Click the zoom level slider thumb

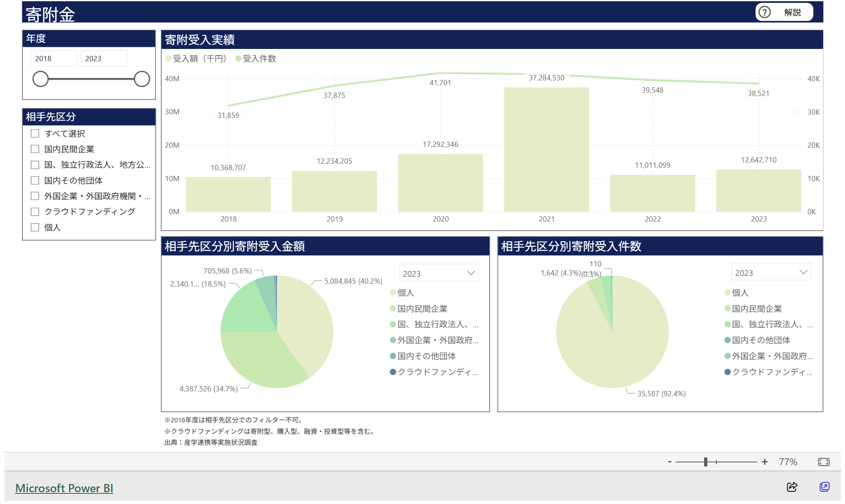[705, 462]
